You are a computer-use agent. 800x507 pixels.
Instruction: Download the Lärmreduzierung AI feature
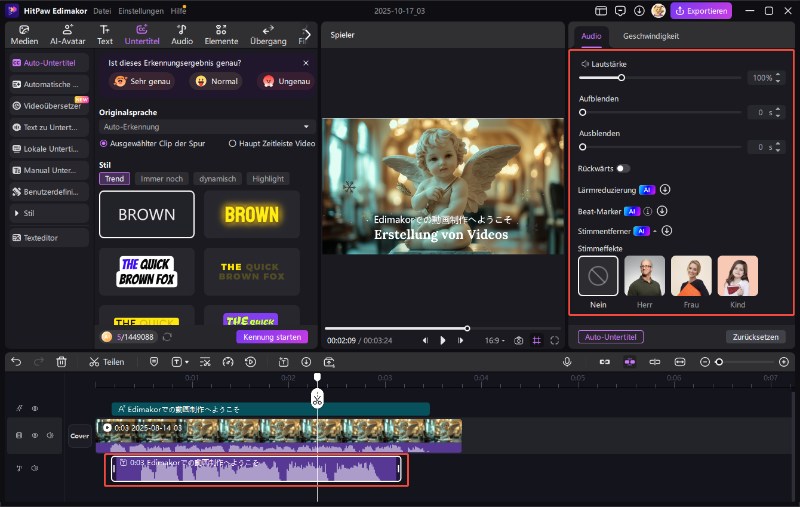[665, 190]
